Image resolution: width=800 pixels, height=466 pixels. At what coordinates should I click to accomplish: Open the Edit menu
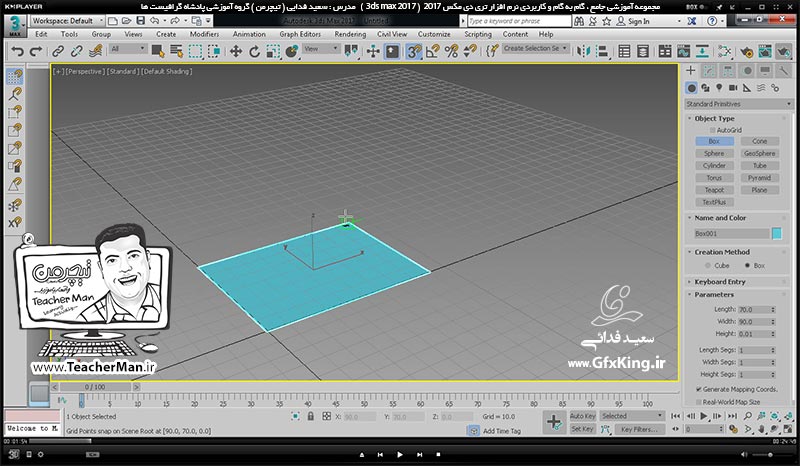(41, 34)
